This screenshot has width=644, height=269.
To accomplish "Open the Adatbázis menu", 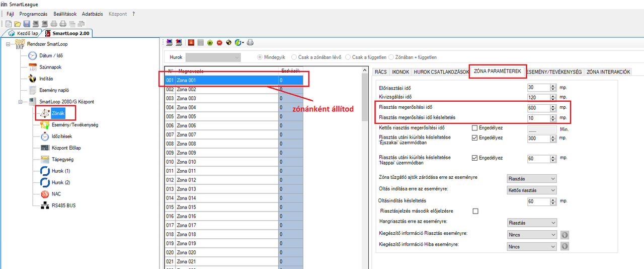I will tap(92, 14).
